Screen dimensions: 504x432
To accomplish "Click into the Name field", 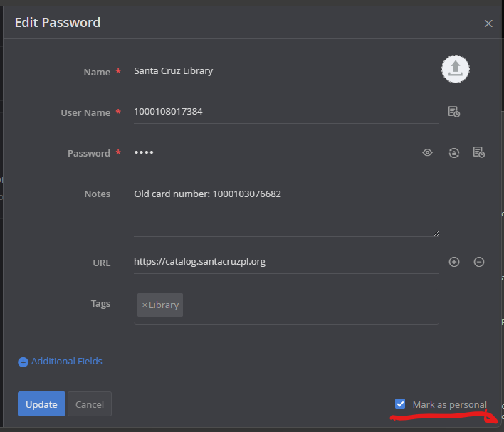I will point(285,71).
